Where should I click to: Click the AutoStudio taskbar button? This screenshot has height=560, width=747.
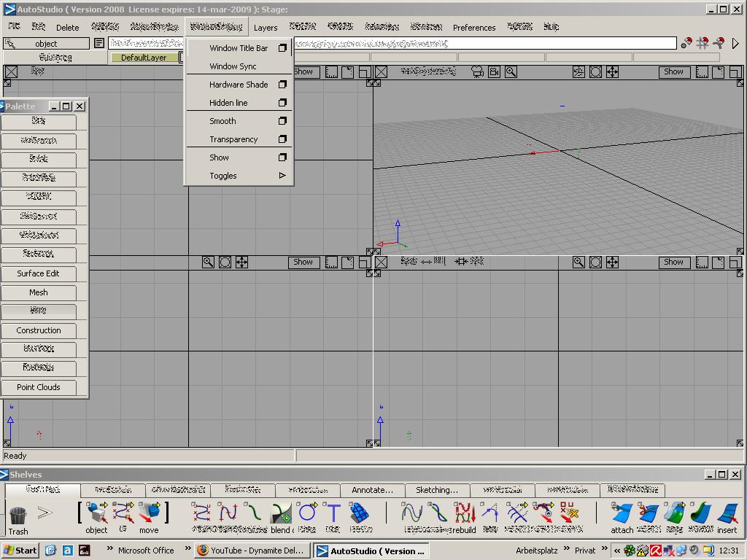[371, 551]
